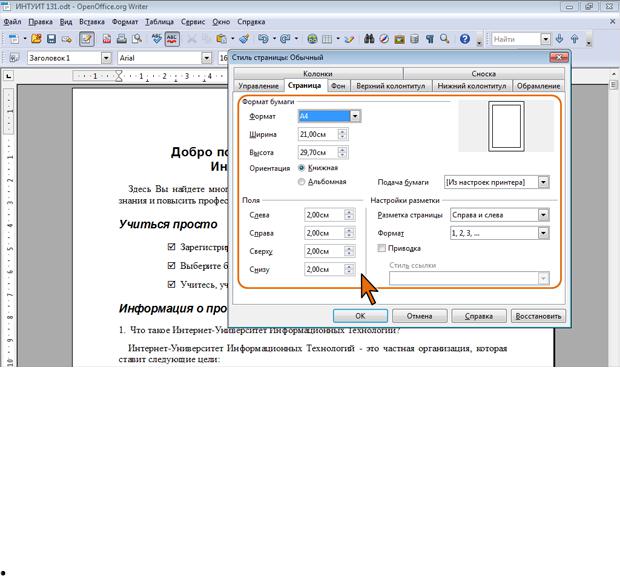Click the Find Next down arrow icon
This screenshot has height=580, width=620.
560,39
